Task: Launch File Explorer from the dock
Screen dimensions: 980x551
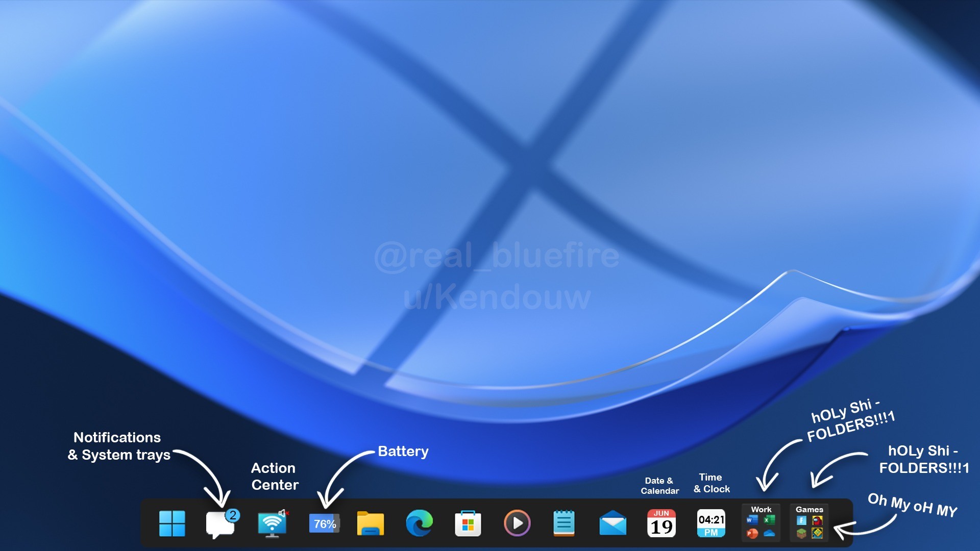Action: tap(370, 523)
